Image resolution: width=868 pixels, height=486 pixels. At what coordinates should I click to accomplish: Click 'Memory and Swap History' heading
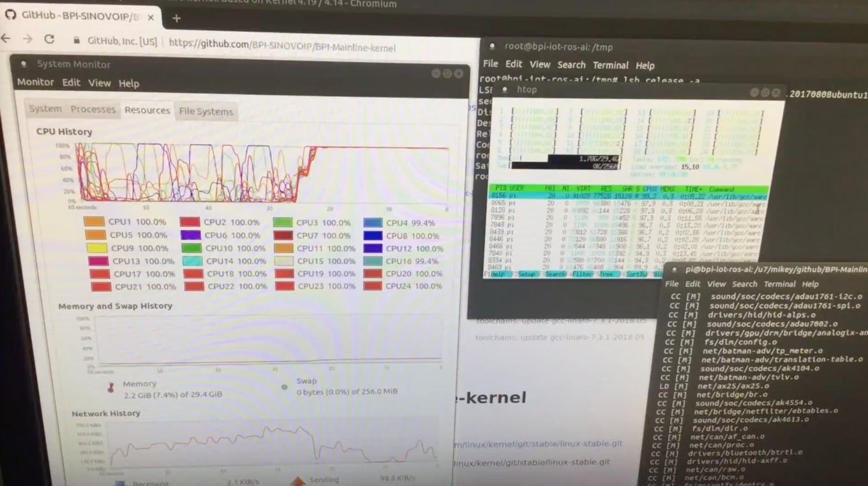point(115,306)
